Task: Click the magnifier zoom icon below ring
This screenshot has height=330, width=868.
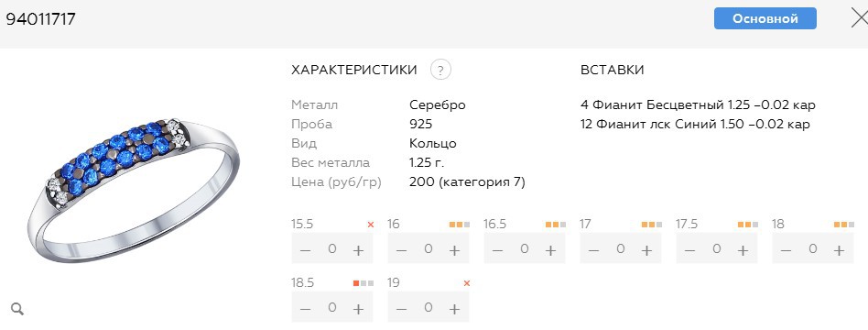Action: [17, 309]
